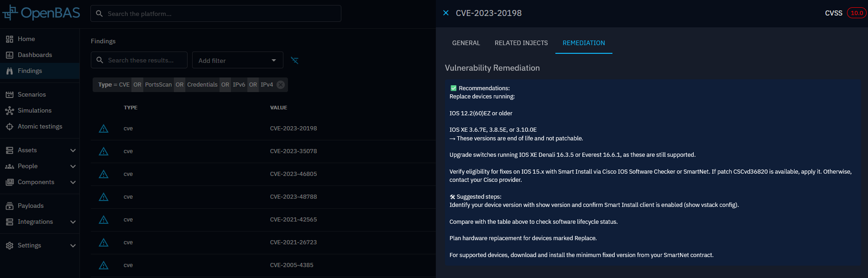Open the Simulations section
This screenshot has height=278, width=868.
(x=34, y=111)
